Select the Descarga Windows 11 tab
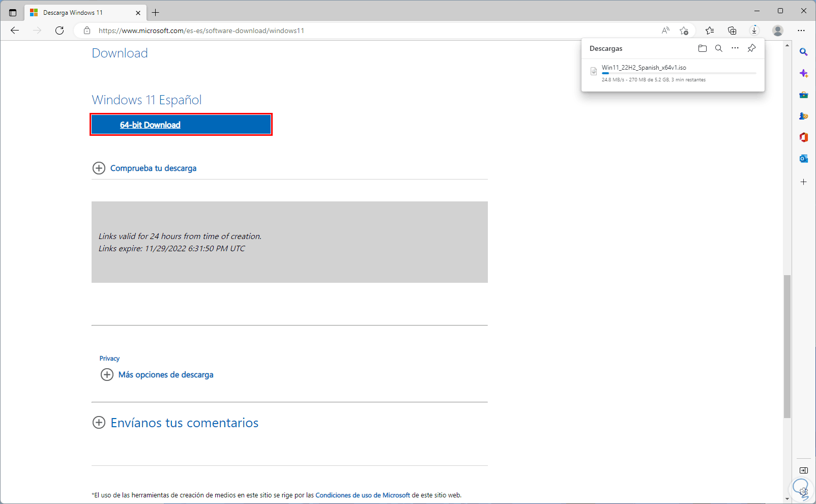This screenshot has height=504, width=816. point(85,13)
